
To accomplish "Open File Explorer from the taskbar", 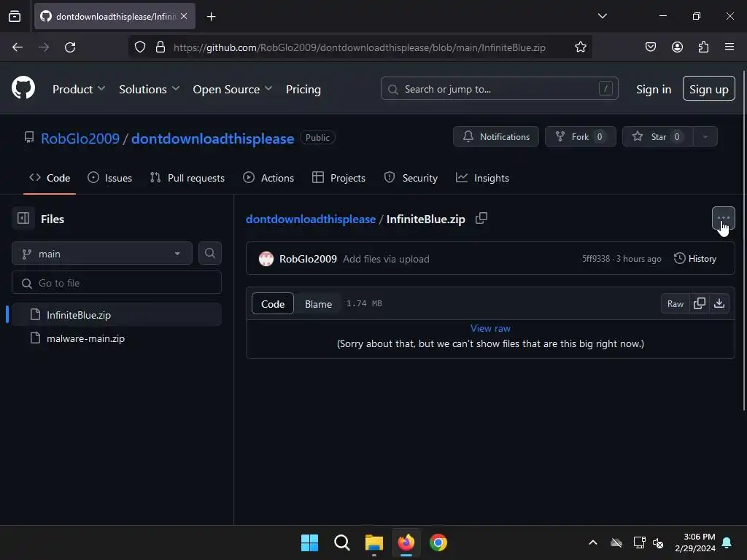I will click(x=374, y=542).
